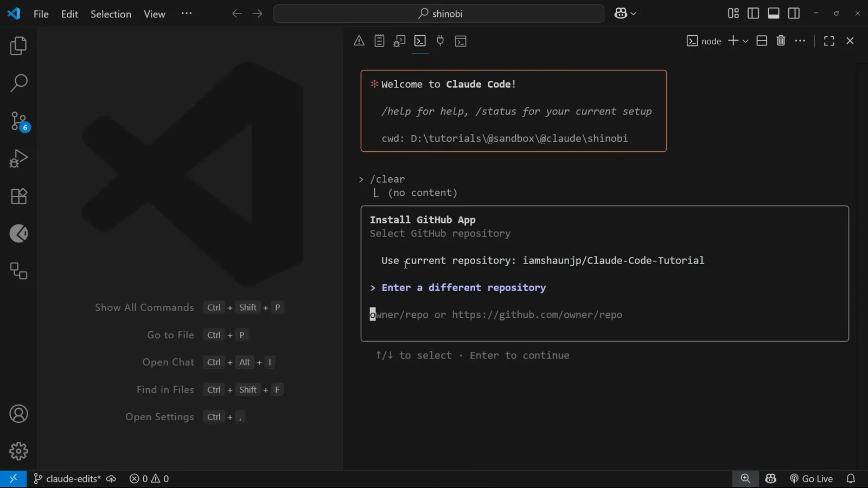Go forward with the right arrow
Image resolution: width=868 pixels, height=488 pixels.
[x=258, y=14]
